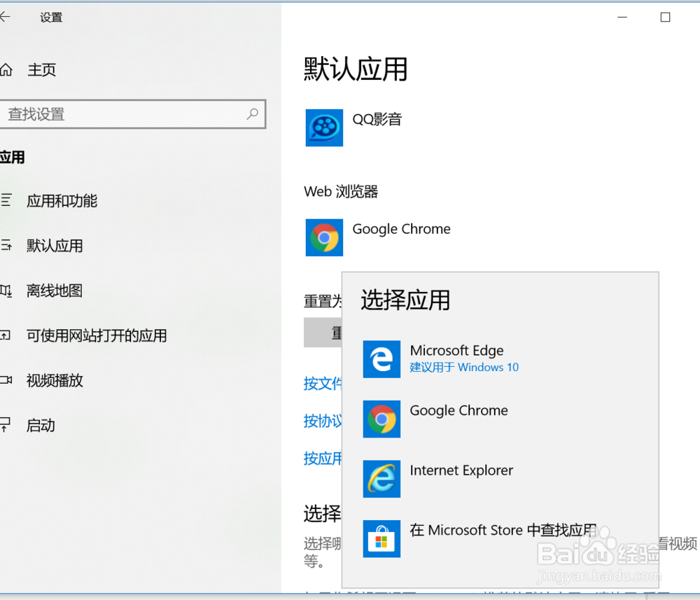The height and width of the screenshot is (600, 700).
Task: Click the QQ影音 video player icon
Action: coord(324,127)
